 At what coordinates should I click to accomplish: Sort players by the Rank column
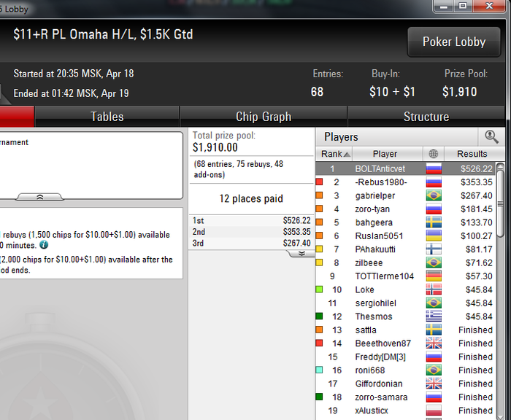pos(334,154)
